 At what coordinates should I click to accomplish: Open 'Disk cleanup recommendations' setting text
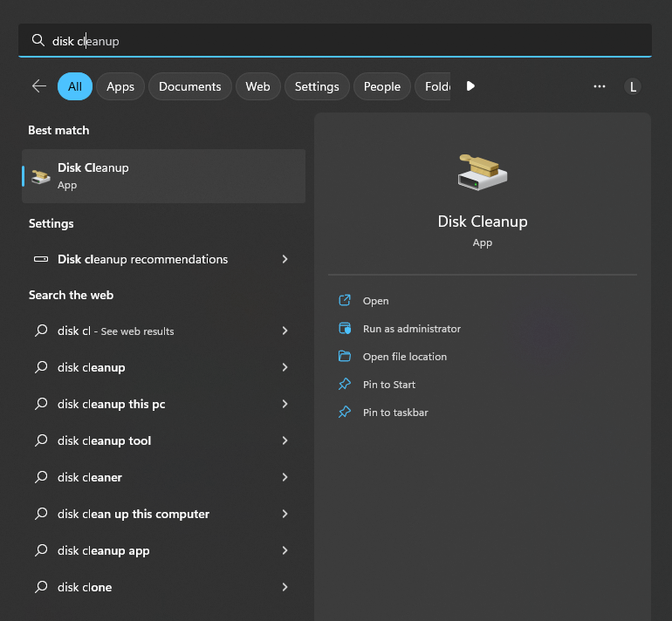pos(143,259)
